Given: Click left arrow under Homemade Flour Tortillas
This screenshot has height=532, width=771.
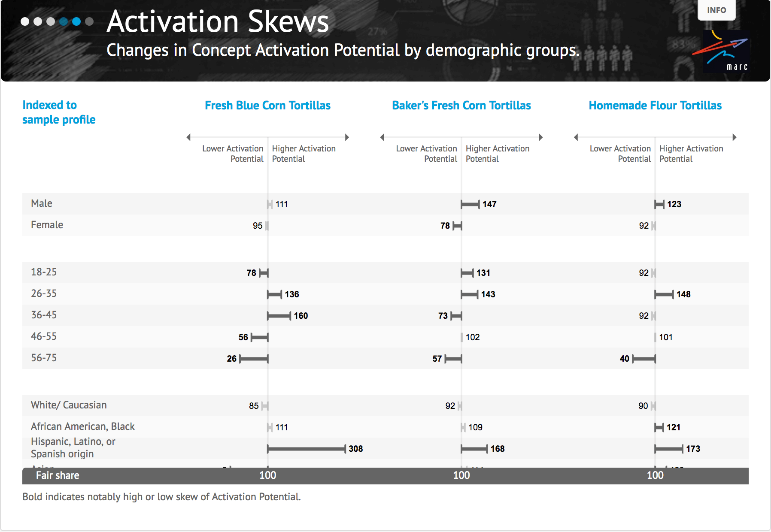Looking at the screenshot, I should [576, 137].
